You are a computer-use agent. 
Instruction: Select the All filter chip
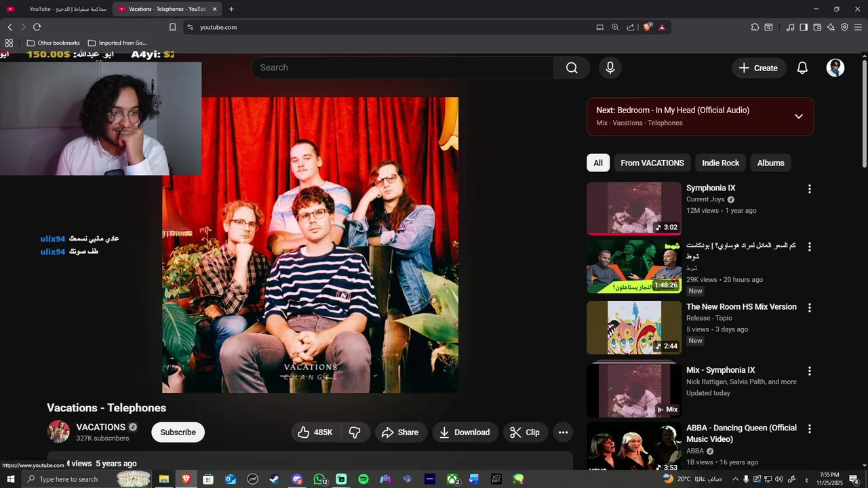click(598, 163)
